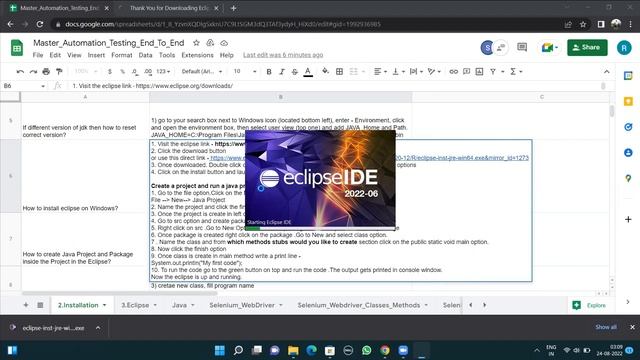Open the font size dropdown showing 10
Image resolution: width=640 pixels, height=360 pixels.
click(245, 71)
